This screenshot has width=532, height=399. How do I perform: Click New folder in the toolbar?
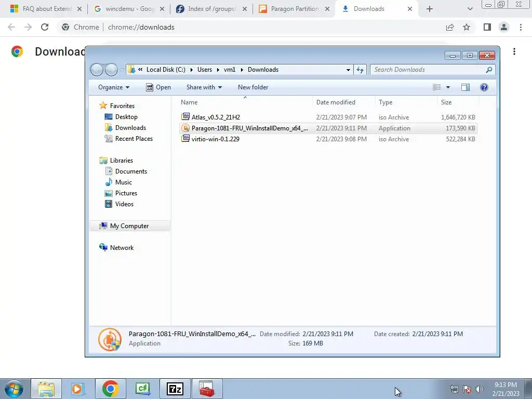(253, 87)
